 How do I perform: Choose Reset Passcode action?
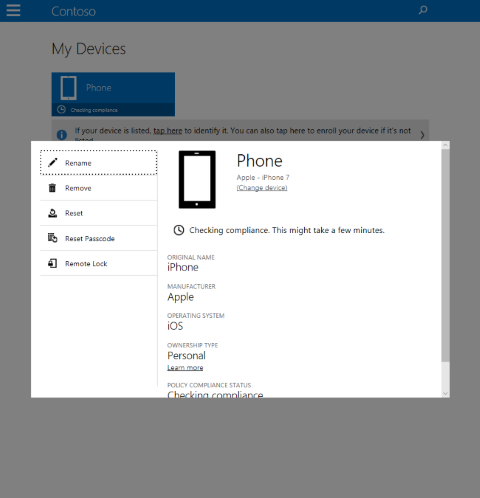[x=99, y=238]
